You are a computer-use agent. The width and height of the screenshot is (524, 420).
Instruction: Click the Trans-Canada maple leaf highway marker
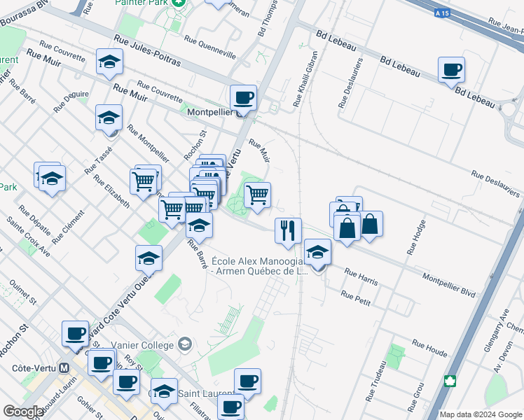pyautogui.click(x=450, y=381)
